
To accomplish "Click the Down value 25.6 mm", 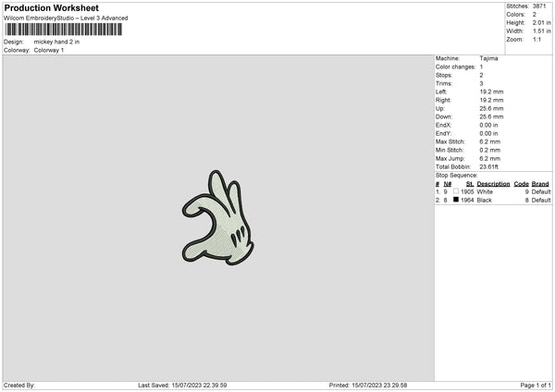I will pyautogui.click(x=491, y=116).
